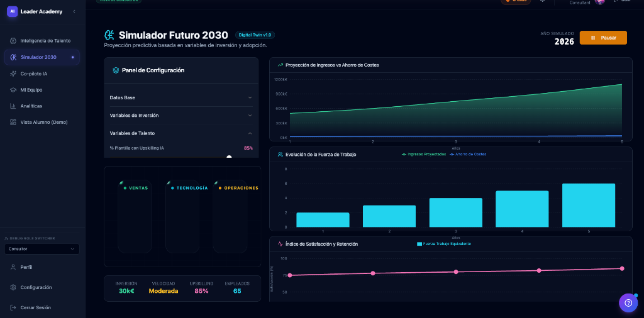Click the Moderada velocidad value
The image size is (644, 318).
point(164,291)
